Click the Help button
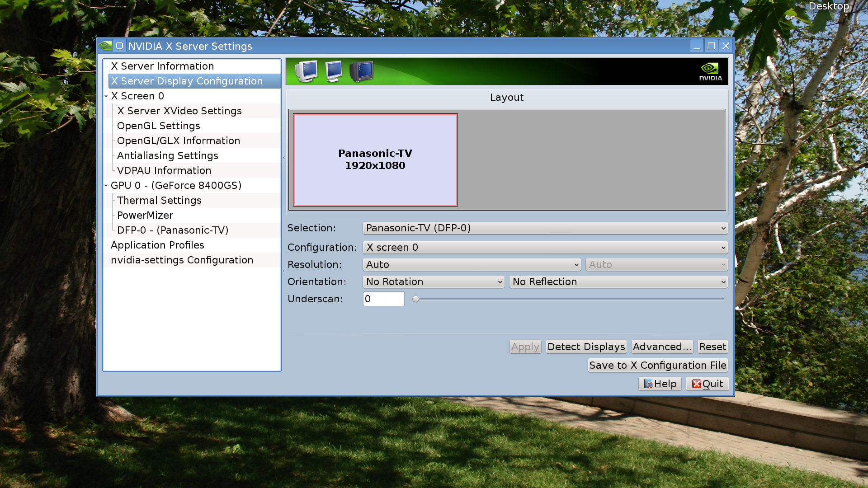 tap(660, 384)
